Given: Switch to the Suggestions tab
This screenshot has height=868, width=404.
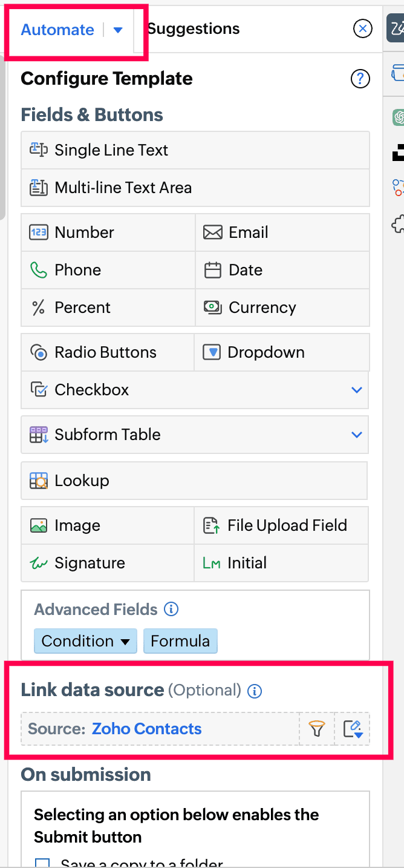Looking at the screenshot, I should 194,28.
